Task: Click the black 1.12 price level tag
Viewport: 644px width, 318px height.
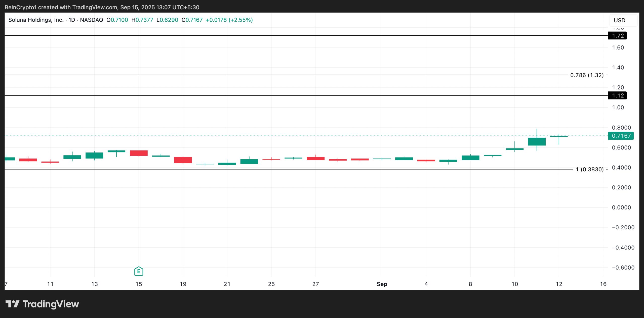Action: tap(618, 95)
